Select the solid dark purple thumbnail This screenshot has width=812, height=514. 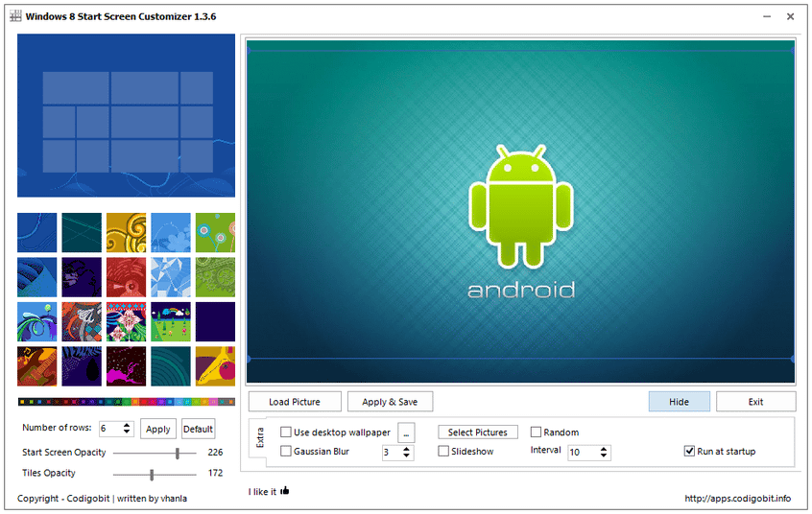tap(215, 322)
